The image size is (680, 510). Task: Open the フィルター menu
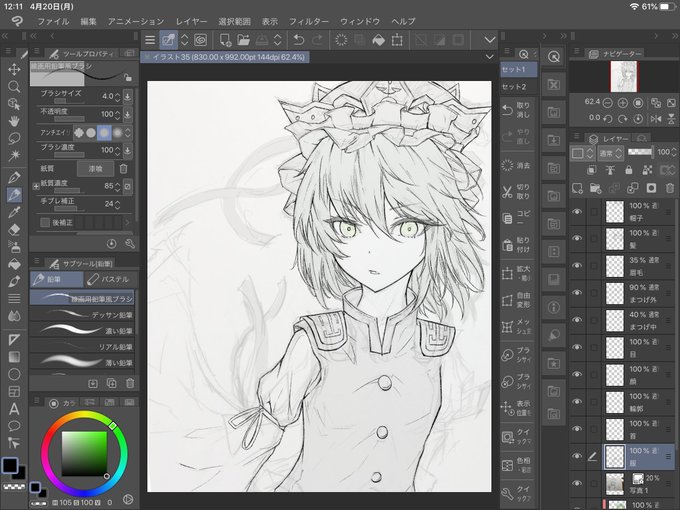pos(309,21)
